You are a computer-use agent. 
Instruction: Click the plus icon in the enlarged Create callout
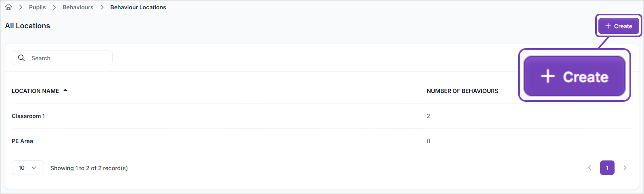pos(548,76)
